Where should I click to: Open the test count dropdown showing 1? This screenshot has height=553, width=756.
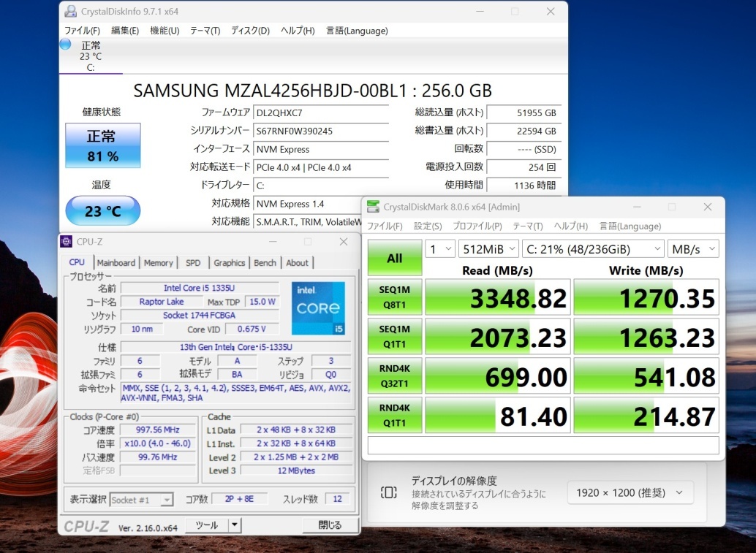[440, 249]
